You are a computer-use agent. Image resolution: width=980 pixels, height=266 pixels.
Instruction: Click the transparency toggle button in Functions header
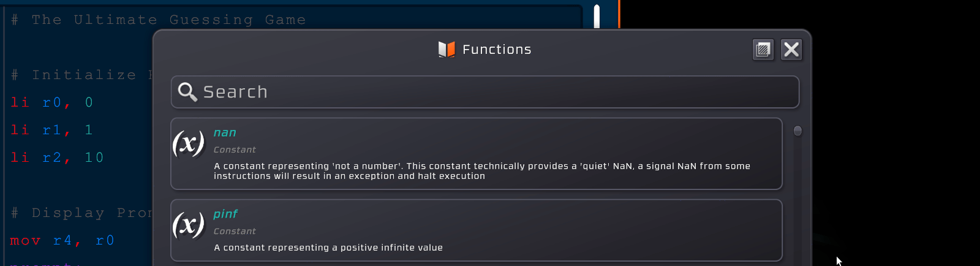[x=763, y=50]
